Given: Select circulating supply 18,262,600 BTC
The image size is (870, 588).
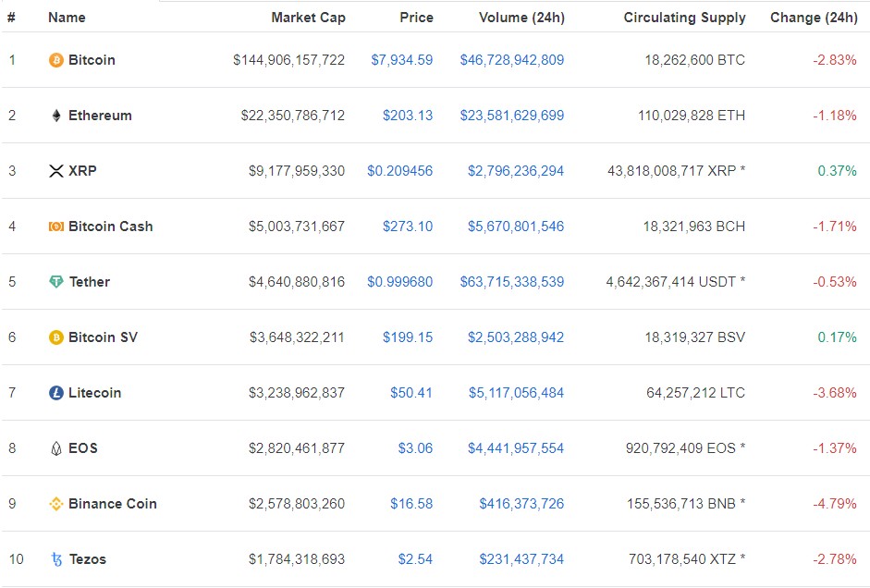Looking at the screenshot, I should tap(694, 60).
